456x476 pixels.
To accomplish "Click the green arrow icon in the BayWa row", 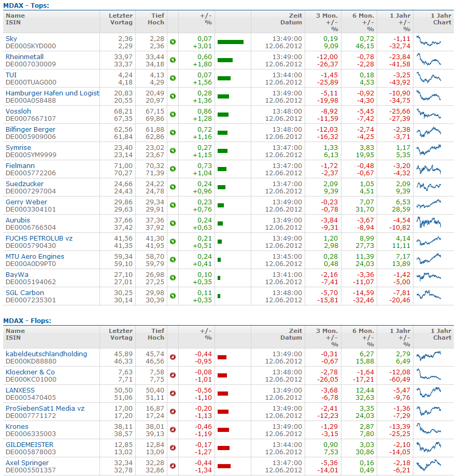I will (173, 278).
